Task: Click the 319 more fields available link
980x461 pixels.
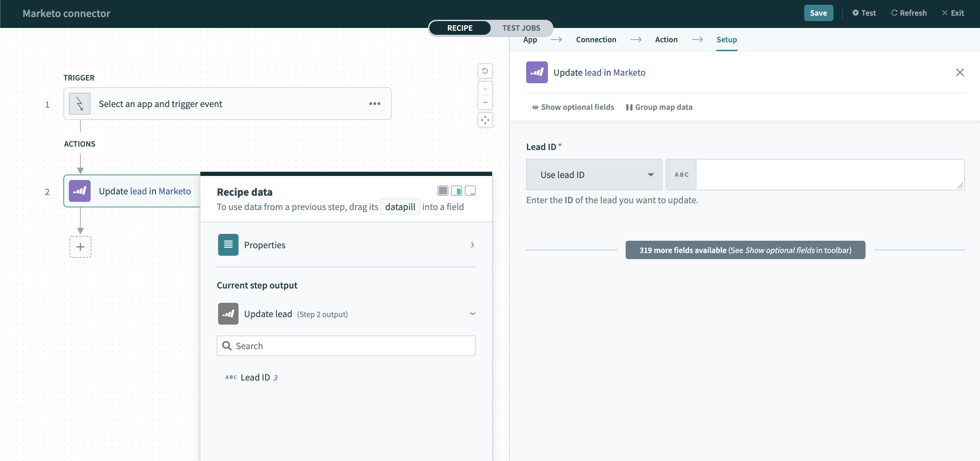Action: tap(745, 250)
